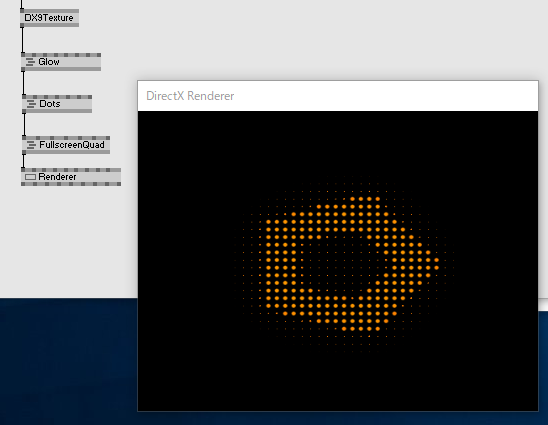Screen dimensions: 548x425
Task: Click the DirectX Renderer window title bar
Action: (x=338, y=96)
